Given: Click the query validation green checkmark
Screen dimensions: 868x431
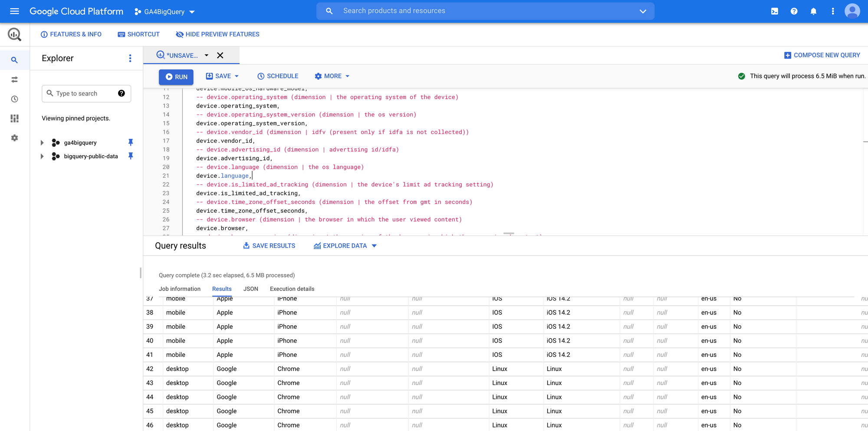Looking at the screenshot, I should 742,76.
